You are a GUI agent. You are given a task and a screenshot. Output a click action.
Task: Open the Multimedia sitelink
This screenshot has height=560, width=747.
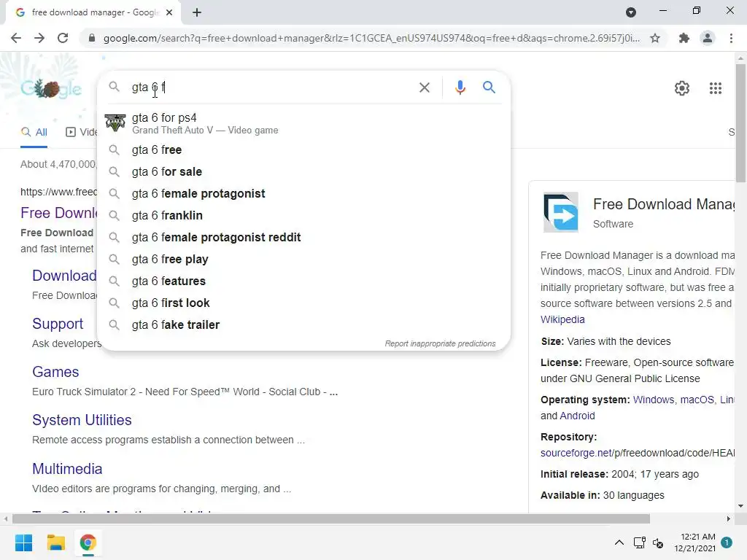click(x=67, y=469)
